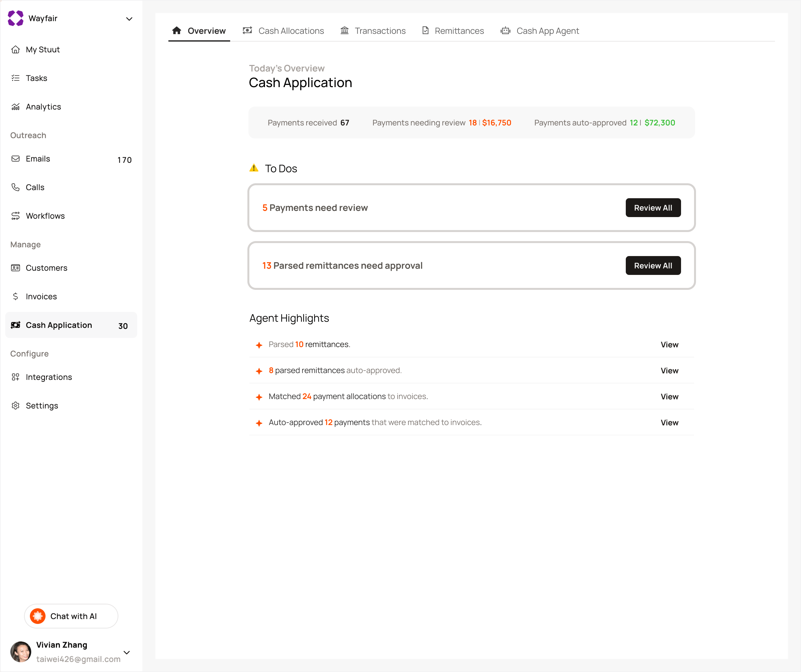Screen dimensions: 801x672
Task: Switch to the Cash Allocations tab
Action: (x=283, y=31)
